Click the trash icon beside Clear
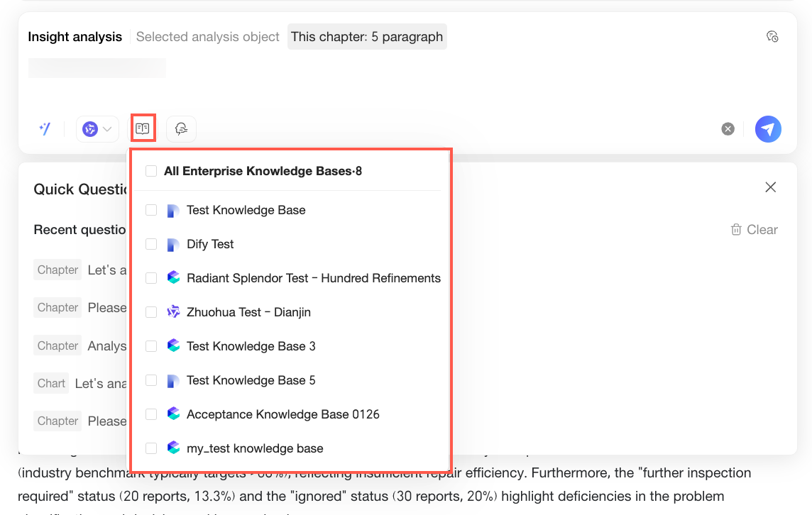This screenshot has height=515, width=812. pos(736,229)
